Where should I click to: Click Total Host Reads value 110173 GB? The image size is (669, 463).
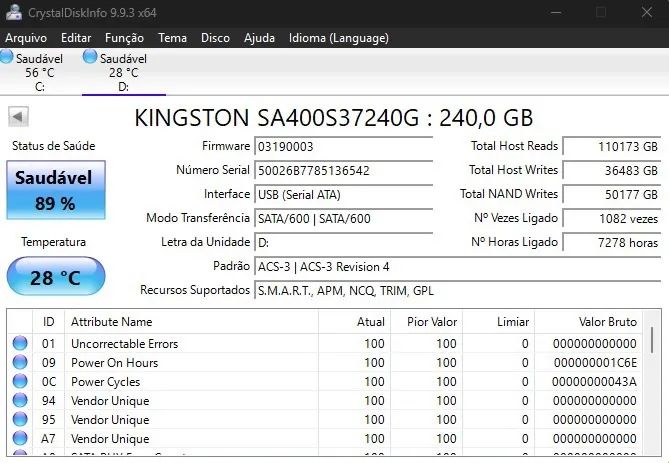(x=612, y=146)
